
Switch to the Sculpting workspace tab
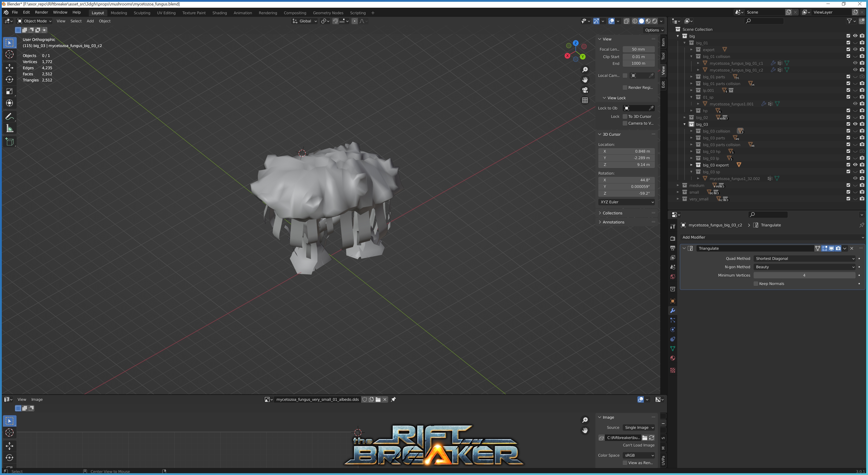tap(142, 13)
